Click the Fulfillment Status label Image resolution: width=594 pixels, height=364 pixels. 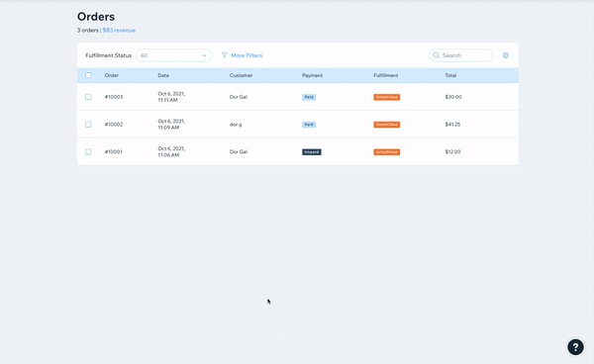point(108,55)
